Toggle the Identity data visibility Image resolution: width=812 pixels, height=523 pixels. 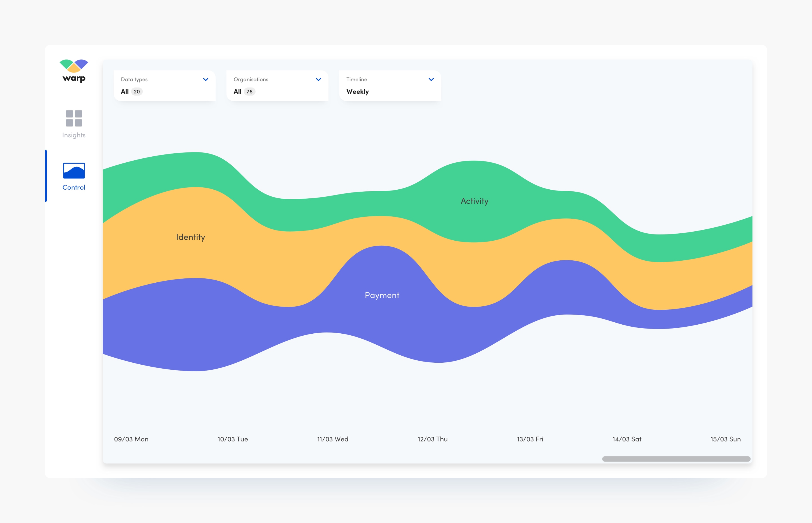190,237
